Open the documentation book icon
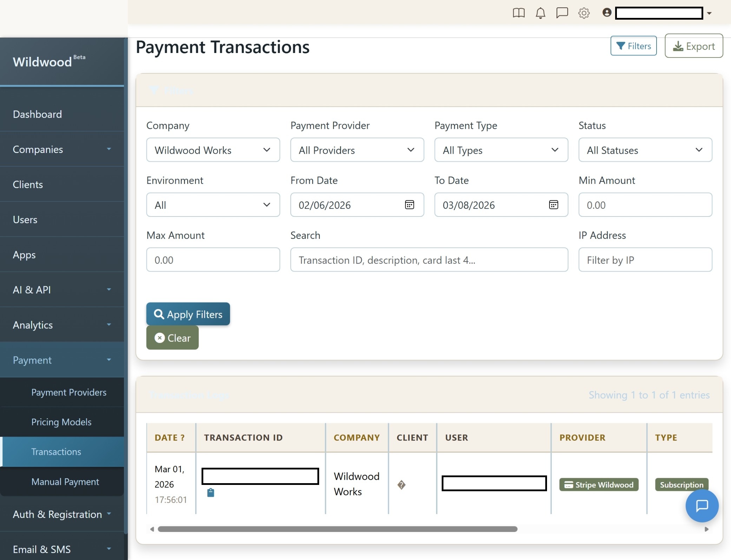Image resolution: width=731 pixels, height=560 pixels. click(x=519, y=13)
